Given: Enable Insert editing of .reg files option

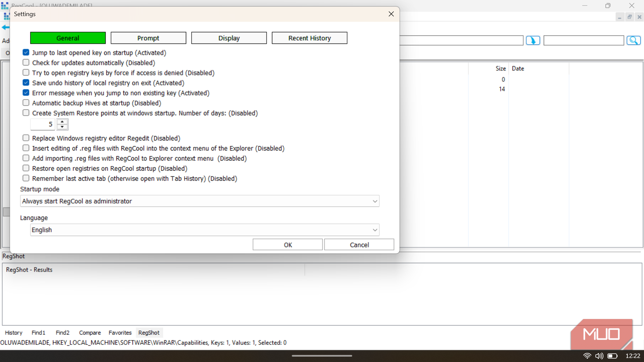Looking at the screenshot, I should [x=26, y=148].
